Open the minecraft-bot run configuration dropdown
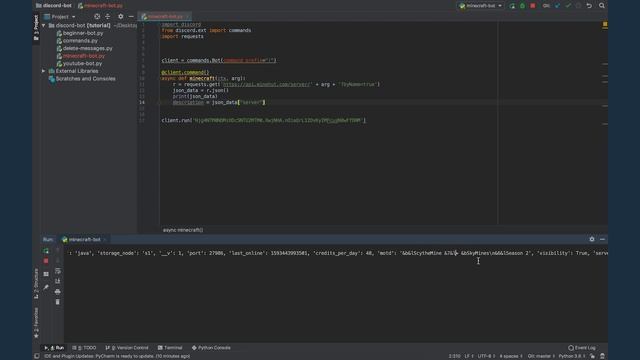640x360 pixels. [x=480, y=6]
